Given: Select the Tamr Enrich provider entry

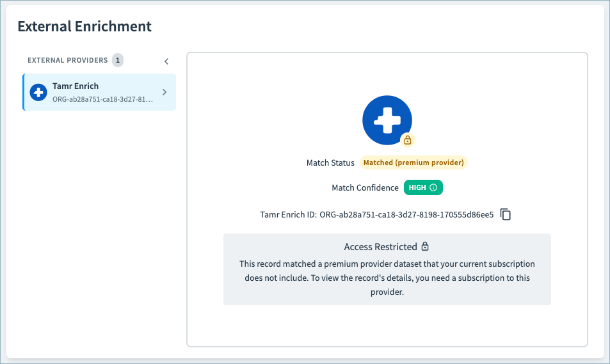Looking at the screenshot, I should (99, 92).
